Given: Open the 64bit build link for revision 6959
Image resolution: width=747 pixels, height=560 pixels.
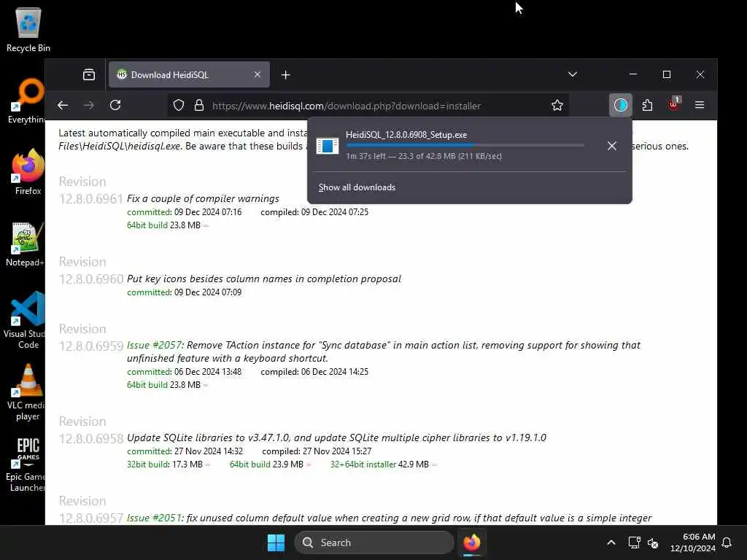Looking at the screenshot, I should (x=147, y=385).
